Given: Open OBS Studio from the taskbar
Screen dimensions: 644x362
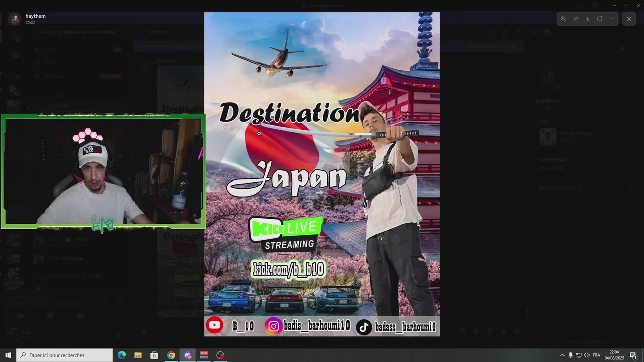Looking at the screenshot, I should (220, 355).
